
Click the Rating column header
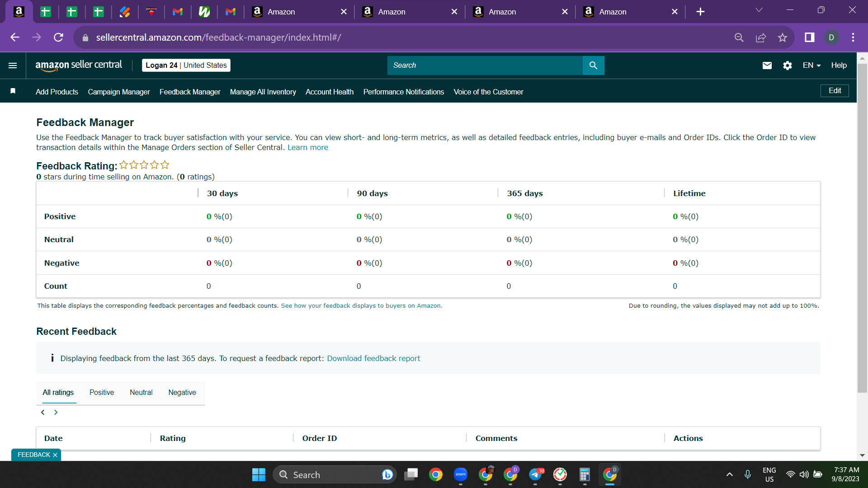click(x=173, y=438)
